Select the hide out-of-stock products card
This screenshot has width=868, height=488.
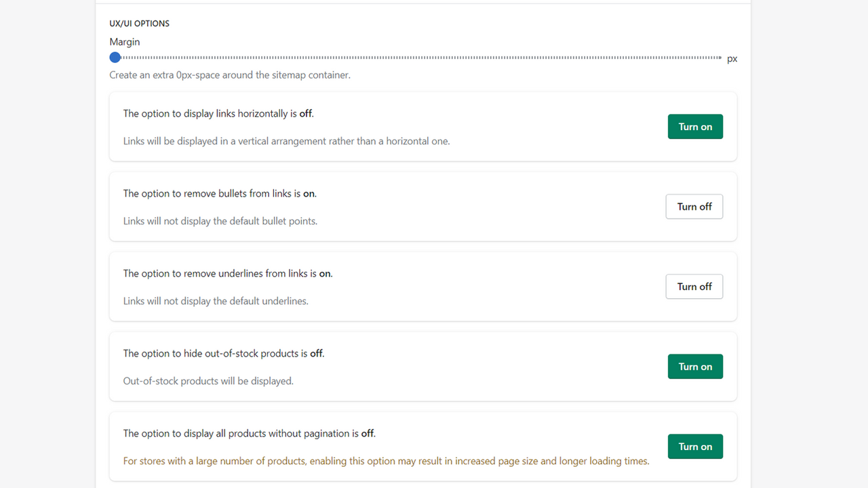click(x=423, y=366)
